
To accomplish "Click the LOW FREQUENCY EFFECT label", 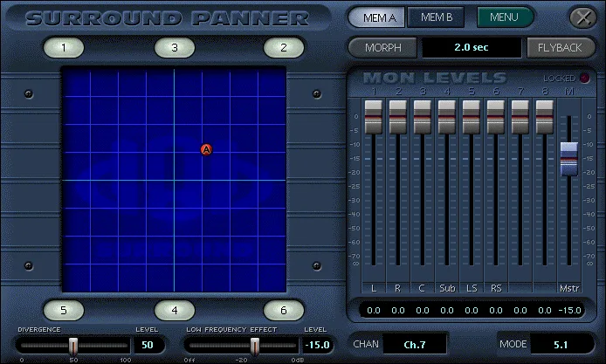I will 231,330.
